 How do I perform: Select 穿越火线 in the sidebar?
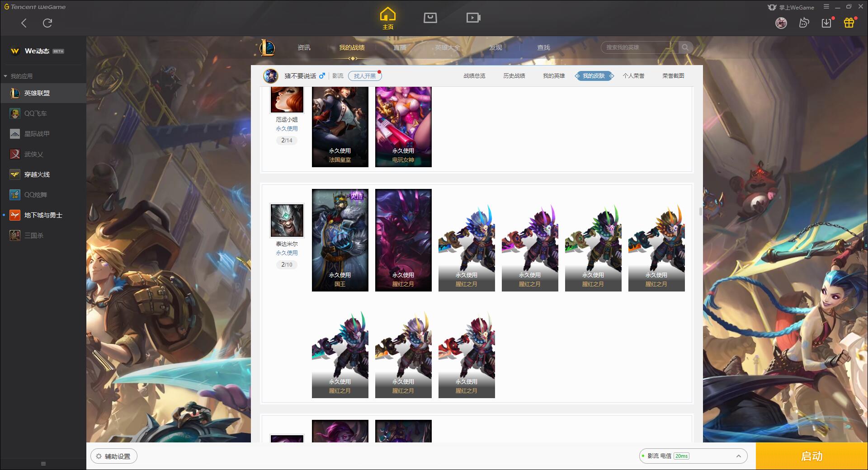[43, 174]
